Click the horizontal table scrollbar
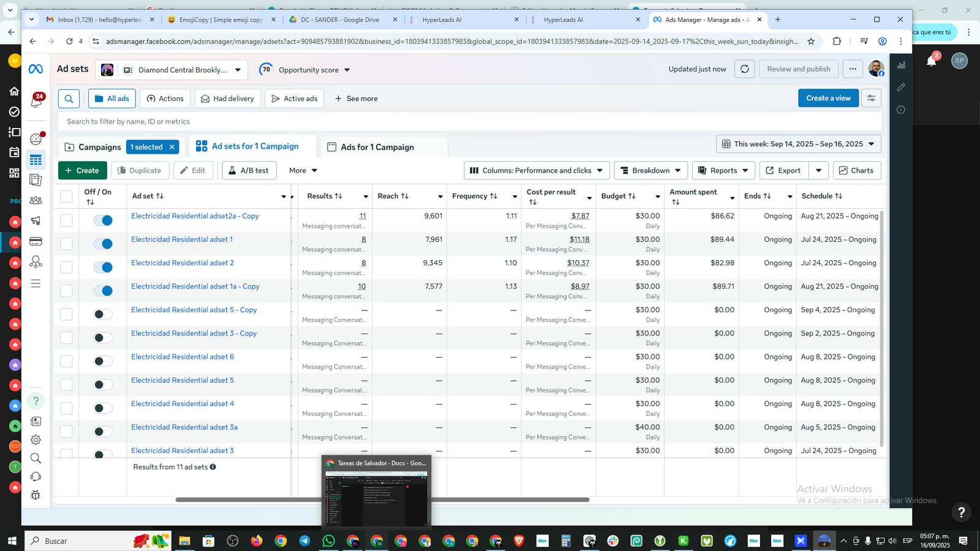The image size is (980, 551). (382, 500)
